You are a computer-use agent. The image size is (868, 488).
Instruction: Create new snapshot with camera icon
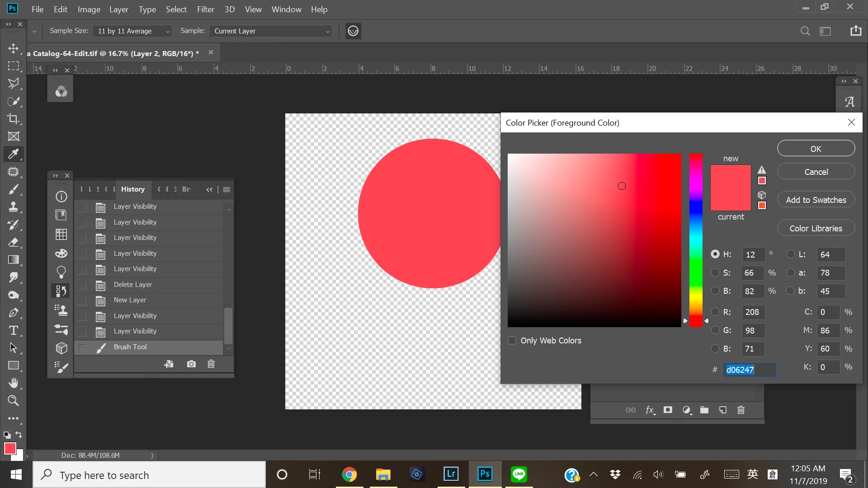pyautogui.click(x=191, y=364)
